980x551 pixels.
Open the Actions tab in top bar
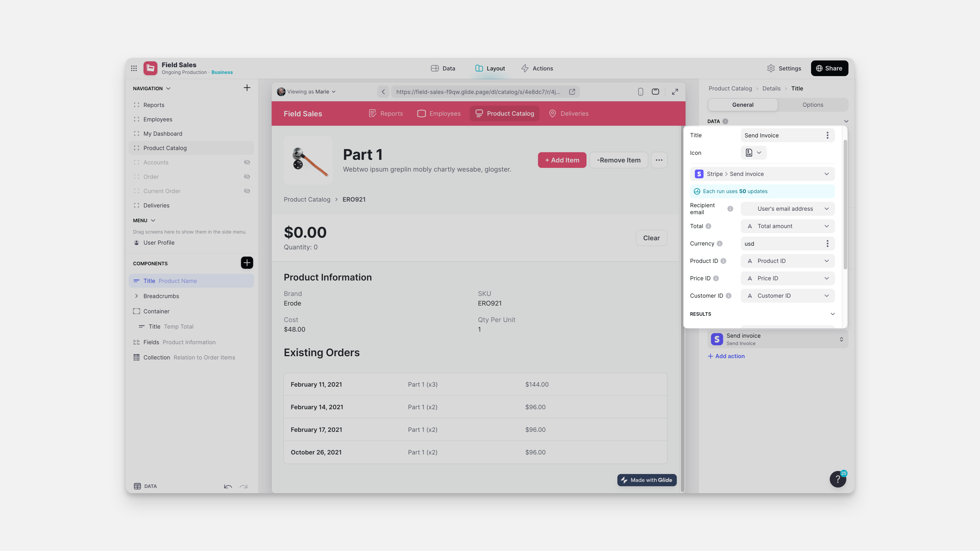(x=537, y=68)
